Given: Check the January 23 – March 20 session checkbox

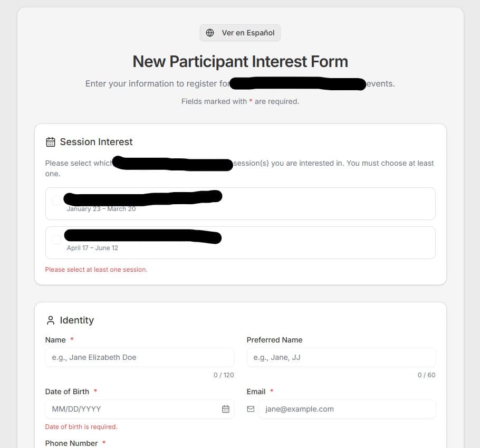Looking at the screenshot, I should (x=57, y=201).
